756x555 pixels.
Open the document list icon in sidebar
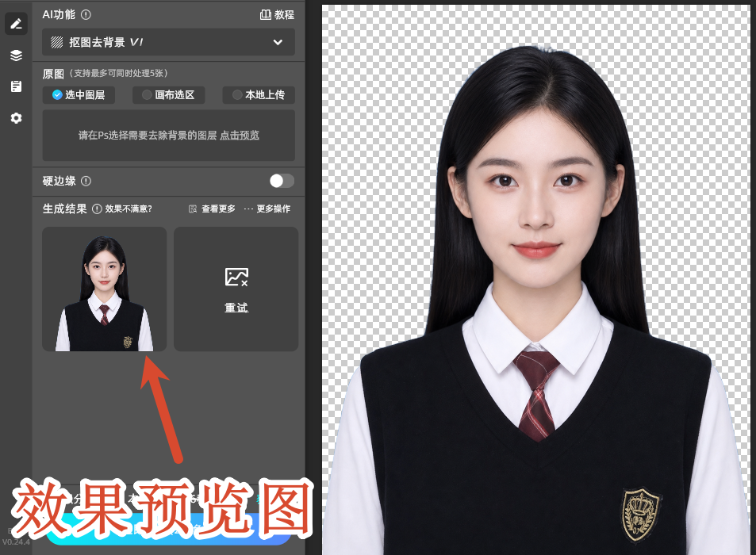click(x=16, y=86)
